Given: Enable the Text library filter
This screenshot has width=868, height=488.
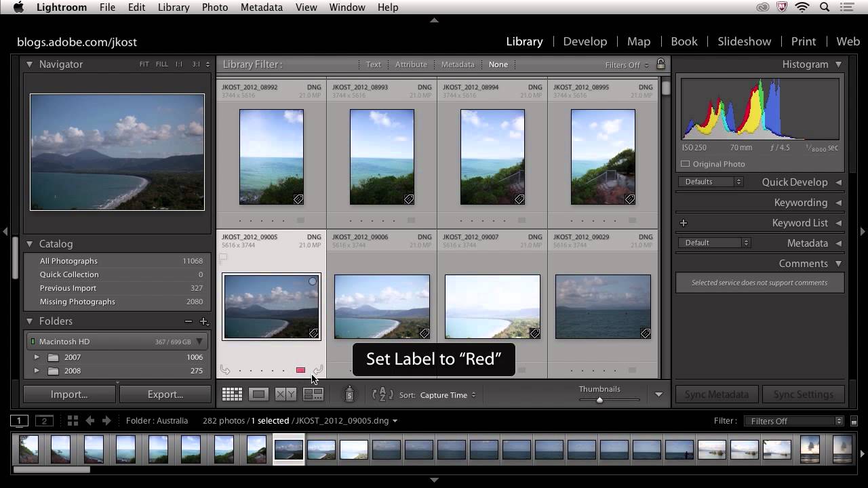Looking at the screenshot, I should click(374, 64).
